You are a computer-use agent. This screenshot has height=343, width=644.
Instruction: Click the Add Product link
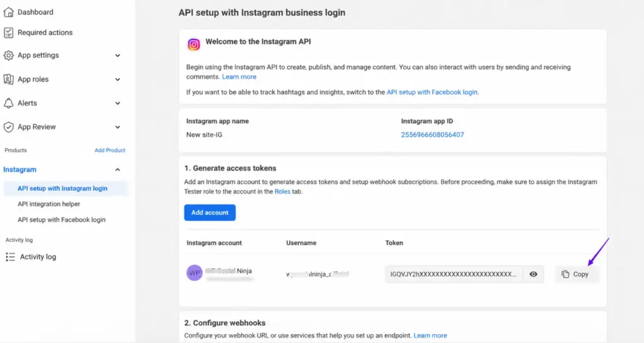click(109, 150)
